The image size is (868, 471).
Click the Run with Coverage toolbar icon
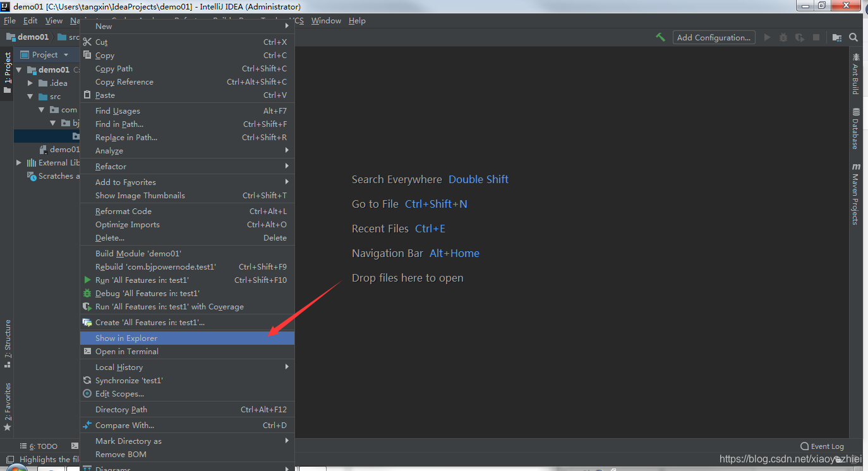click(800, 37)
